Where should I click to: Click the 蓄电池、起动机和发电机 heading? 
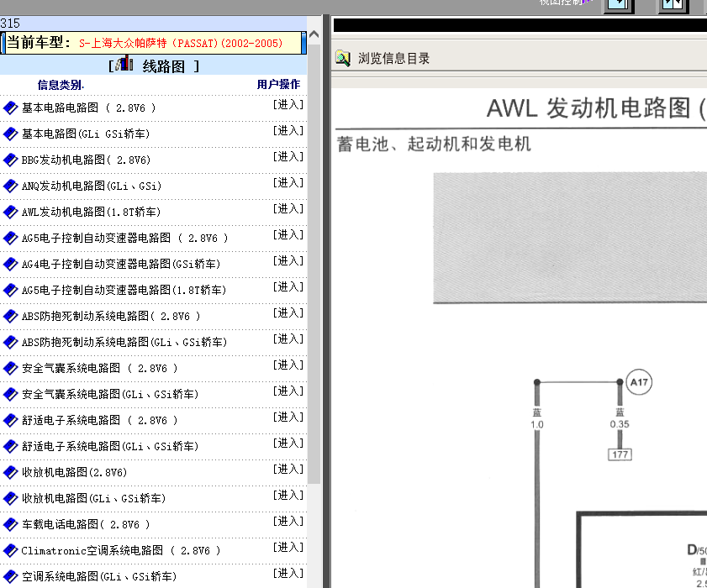(434, 144)
